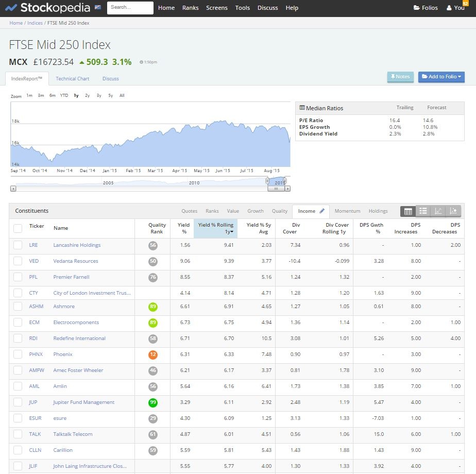This screenshot has height=474, width=476.
Task: Set chart zoom to 5y
Action: pos(110,95)
